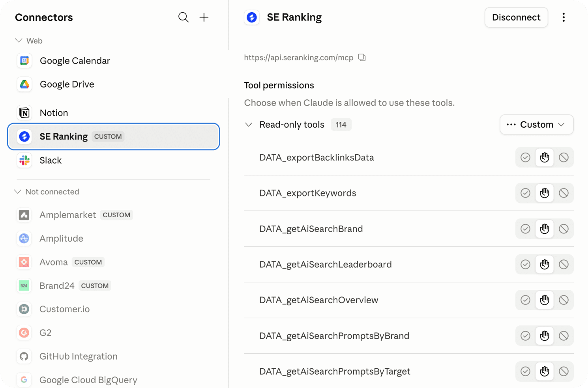Open the connectors search icon
Image resolution: width=588 pixels, height=388 pixels.
point(184,17)
